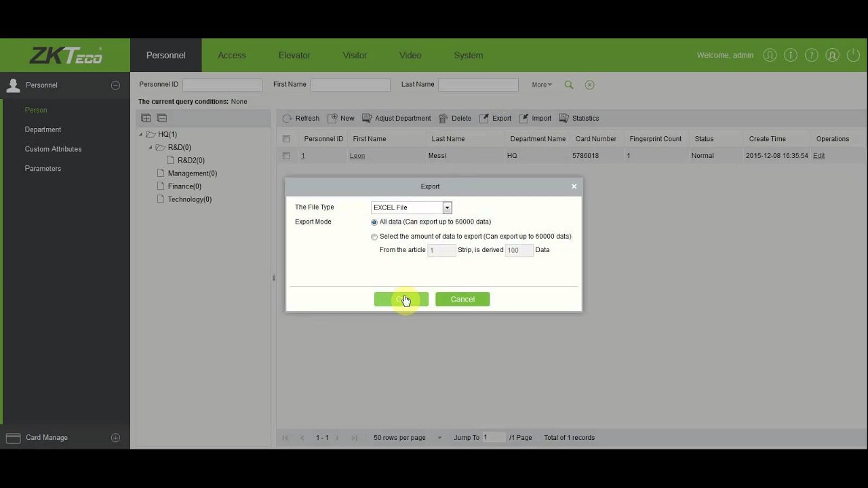Click New in the personnel toolbar
Screen dimensions: 868x488
tap(341, 118)
